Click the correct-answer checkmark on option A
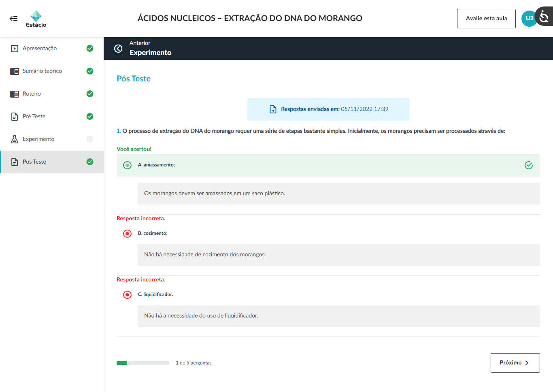Screen dimensions: 553x392 (x=529, y=165)
